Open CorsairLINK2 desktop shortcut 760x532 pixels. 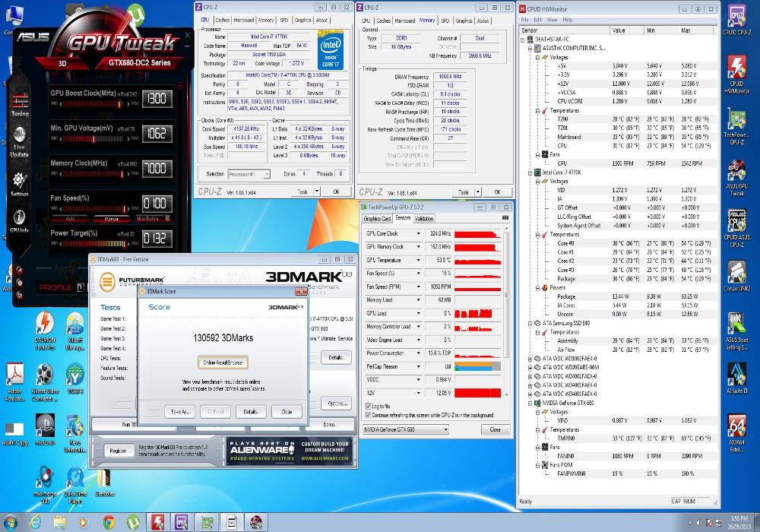(x=736, y=276)
